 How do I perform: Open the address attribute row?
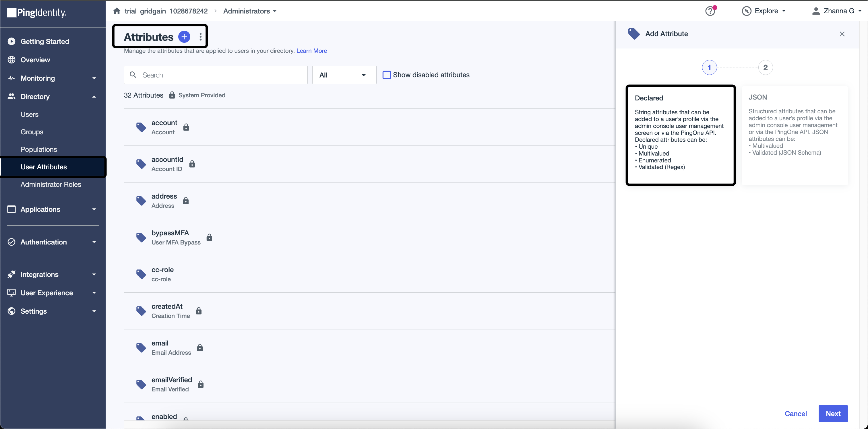(369, 201)
